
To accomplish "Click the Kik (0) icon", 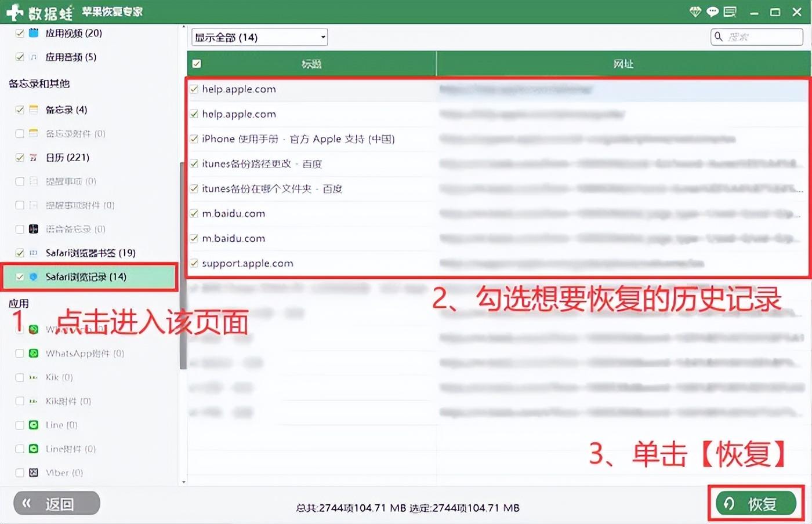I will (x=34, y=377).
